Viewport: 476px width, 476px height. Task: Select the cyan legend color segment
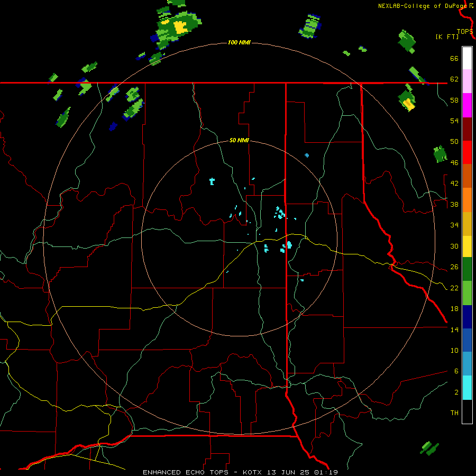pos(467,388)
